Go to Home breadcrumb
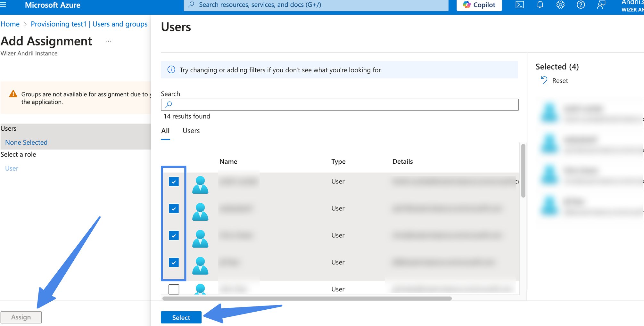The image size is (644, 326). pyautogui.click(x=10, y=24)
